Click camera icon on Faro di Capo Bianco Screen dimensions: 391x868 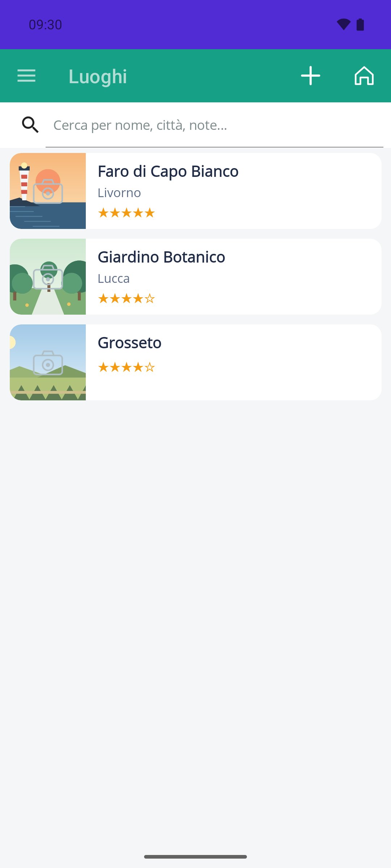(48, 191)
